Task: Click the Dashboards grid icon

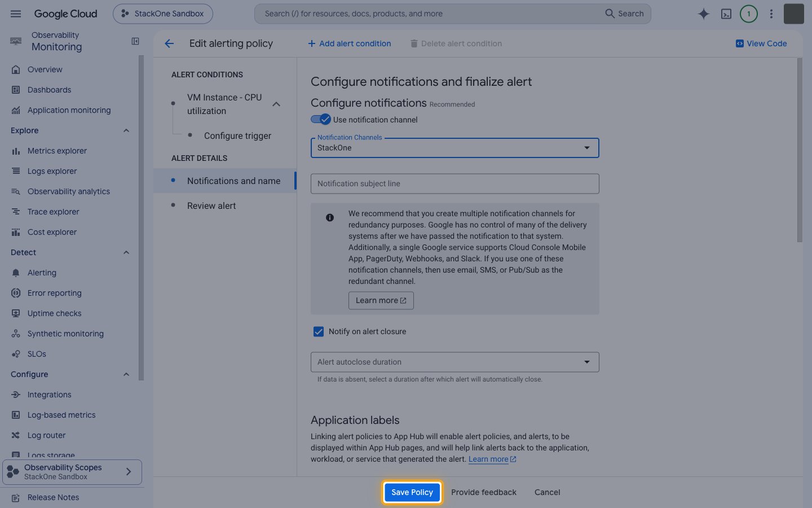Action: [x=16, y=90]
